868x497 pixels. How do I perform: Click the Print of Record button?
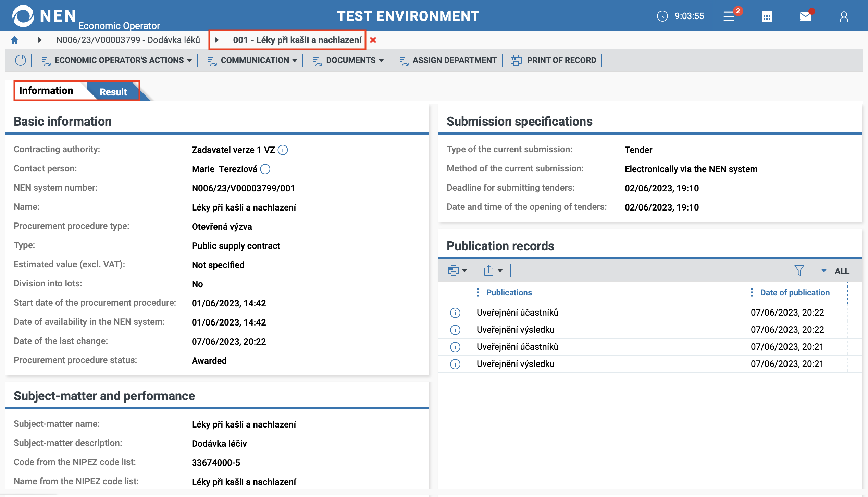coord(554,60)
